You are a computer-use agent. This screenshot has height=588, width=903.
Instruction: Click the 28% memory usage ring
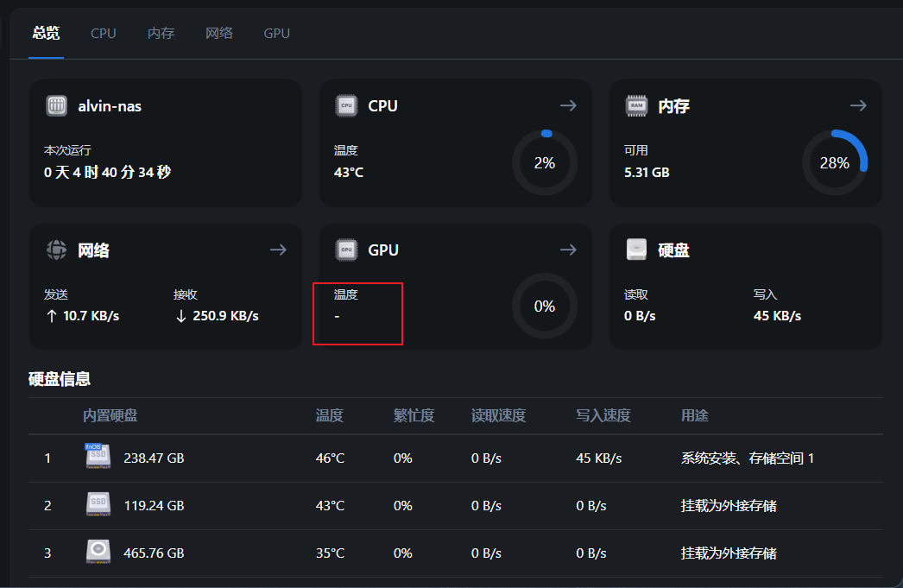[x=834, y=162]
